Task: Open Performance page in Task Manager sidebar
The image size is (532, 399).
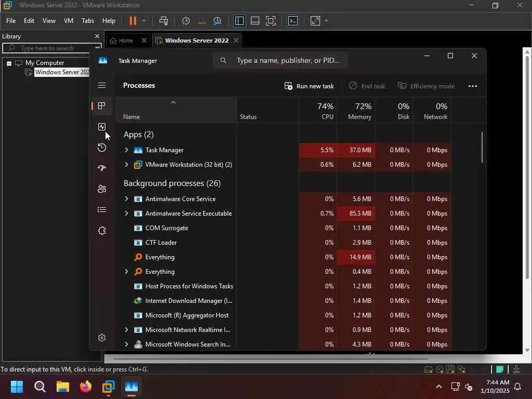Action: (102, 127)
